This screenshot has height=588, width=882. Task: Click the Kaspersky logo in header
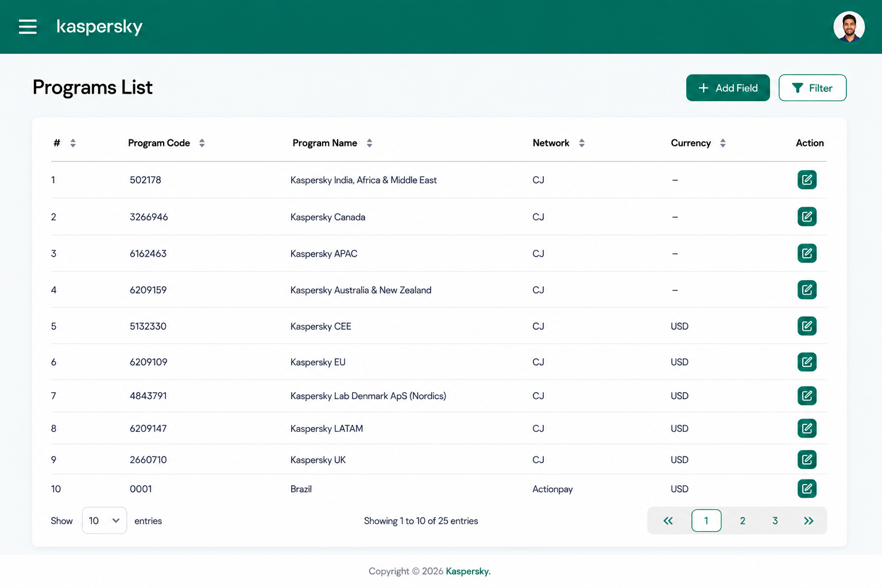[x=99, y=26]
